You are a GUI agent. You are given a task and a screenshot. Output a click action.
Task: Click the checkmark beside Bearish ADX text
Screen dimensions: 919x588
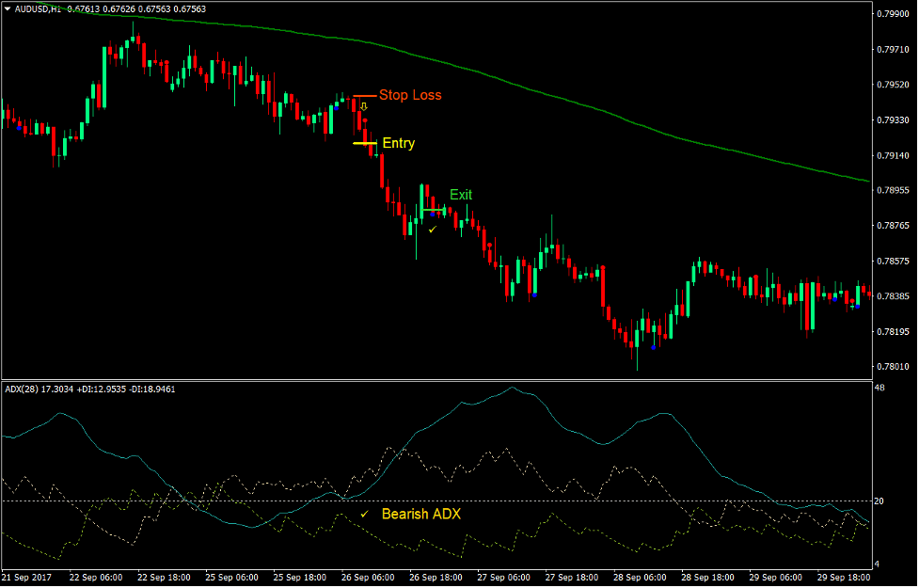[x=365, y=514]
